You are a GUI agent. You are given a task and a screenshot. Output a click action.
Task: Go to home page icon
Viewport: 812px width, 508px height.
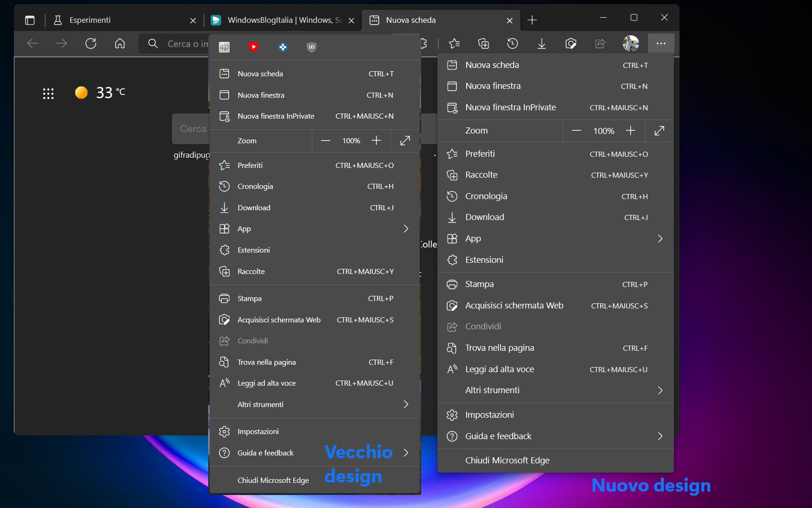[x=120, y=44]
